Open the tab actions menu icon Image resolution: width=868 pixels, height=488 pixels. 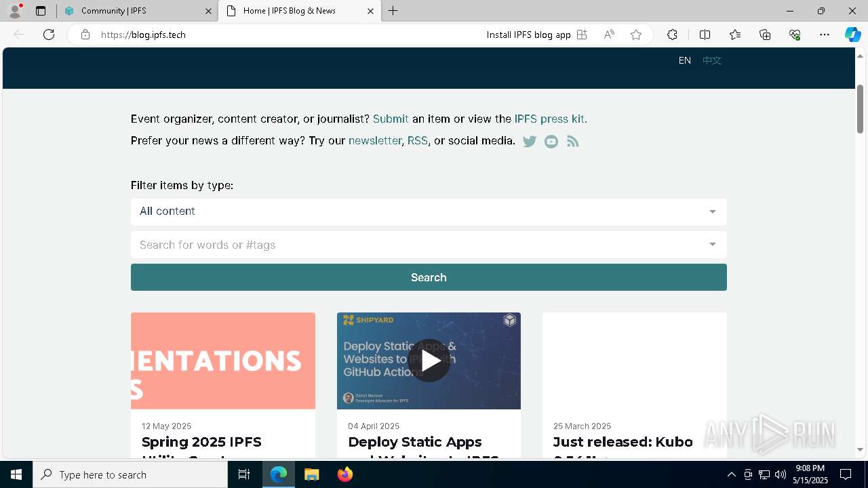point(41,11)
